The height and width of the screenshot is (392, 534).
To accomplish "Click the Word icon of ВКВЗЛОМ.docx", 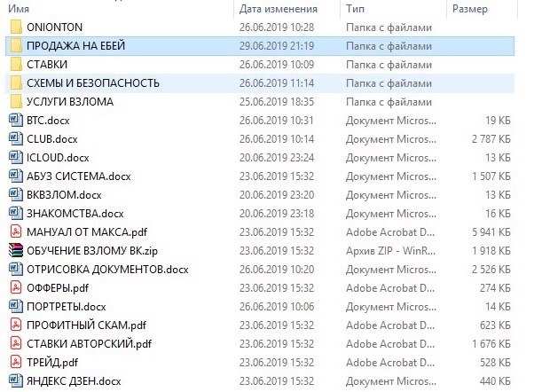I will click(16, 194).
